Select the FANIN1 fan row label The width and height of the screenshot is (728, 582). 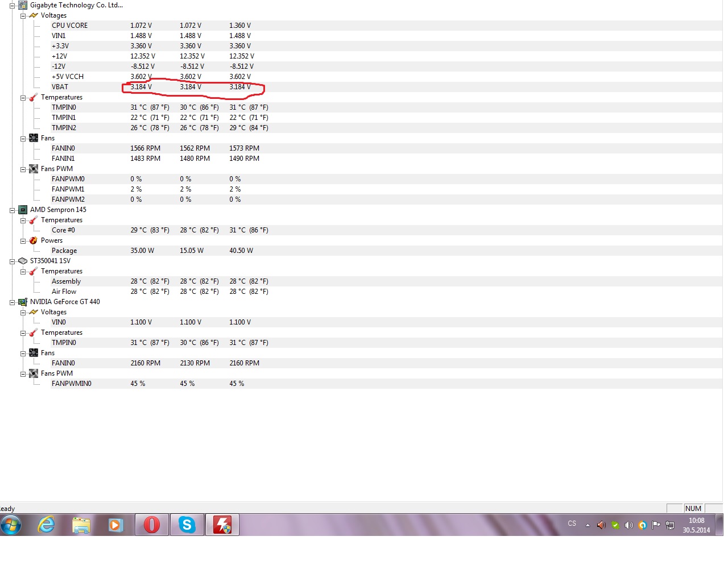(x=63, y=159)
